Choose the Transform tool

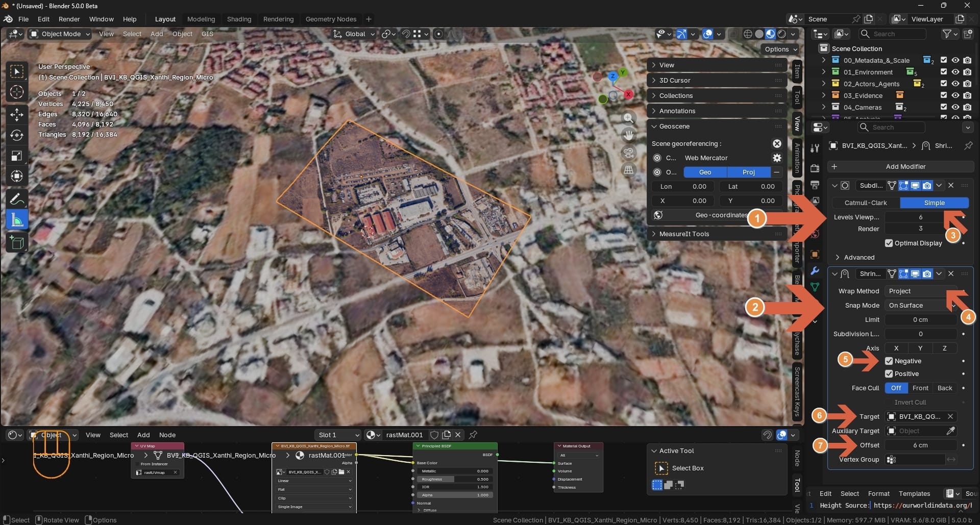[17, 176]
